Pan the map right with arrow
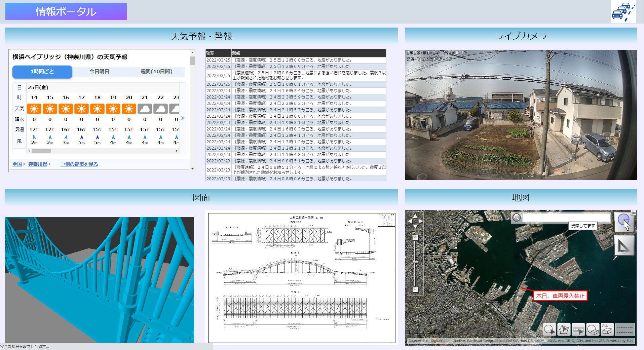 pos(420,221)
